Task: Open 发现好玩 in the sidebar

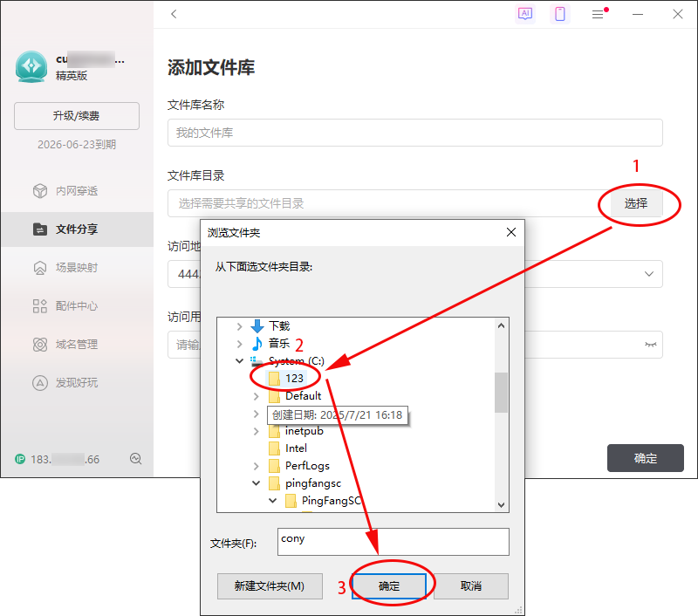Action: [x=77, y=383]
